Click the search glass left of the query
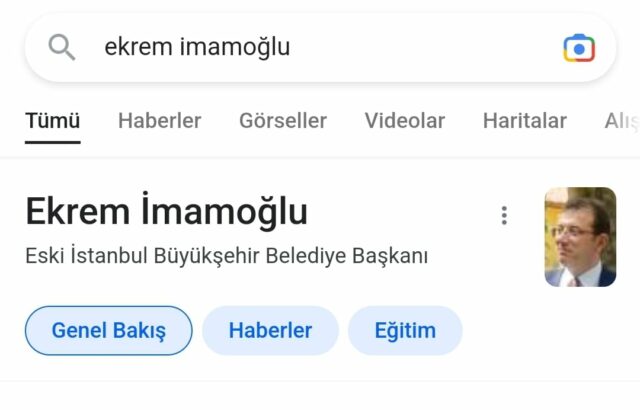The image size is (640, 410). tap(62, 47)
